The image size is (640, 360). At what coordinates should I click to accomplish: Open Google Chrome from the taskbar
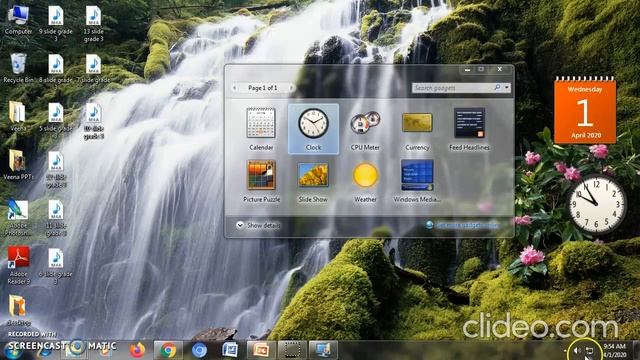[168, 350]
